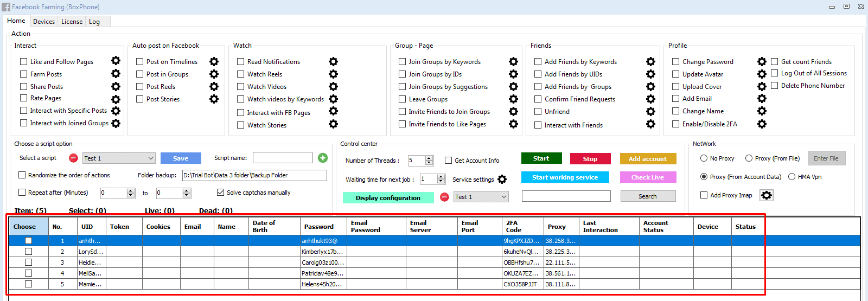
Task: Open the display configuration Test 1 dropdown
Action: click(x=481, y=196)
